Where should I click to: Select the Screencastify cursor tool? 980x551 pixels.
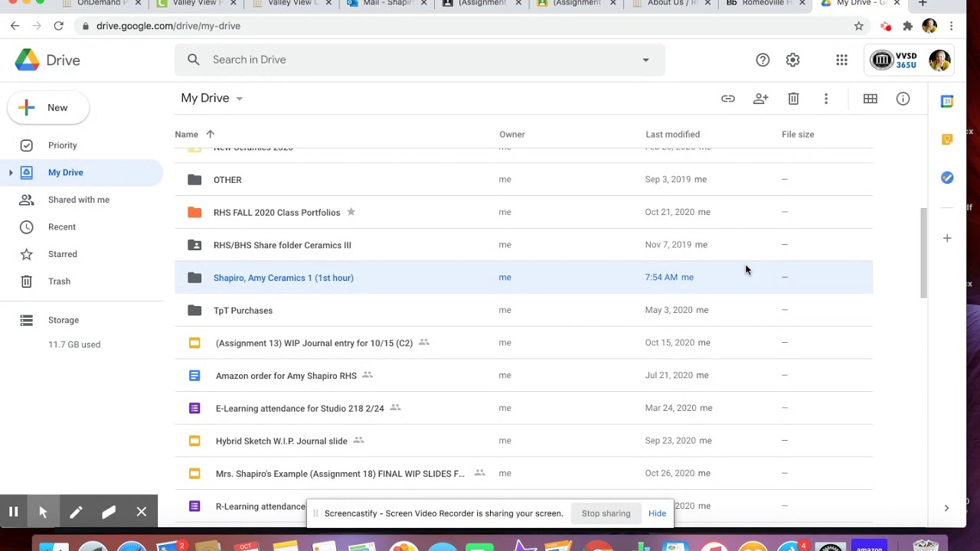click(43, 512)
